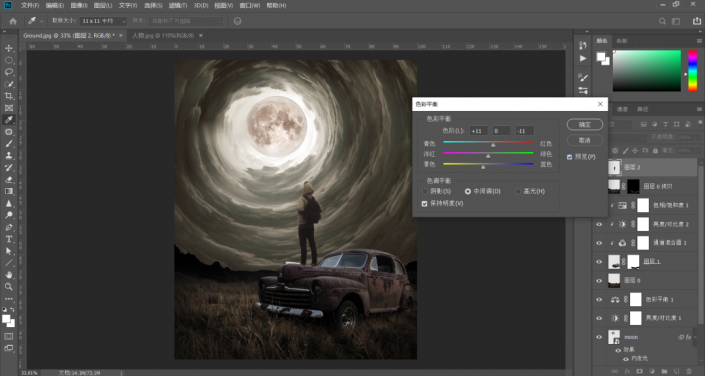Toggle Preview checkbox in Color Balance dialog

[570, 157]
